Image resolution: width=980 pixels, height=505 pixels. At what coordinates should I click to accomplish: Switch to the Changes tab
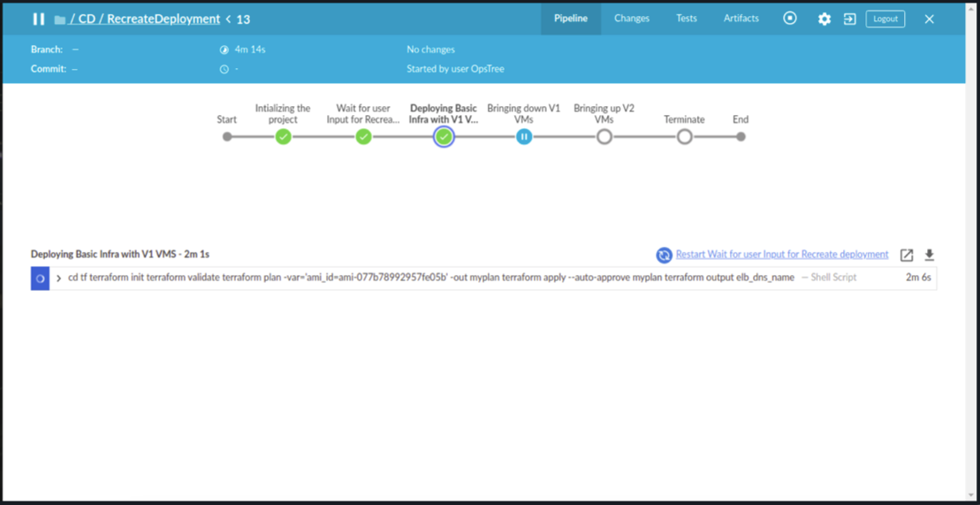[x=631, y=19]
